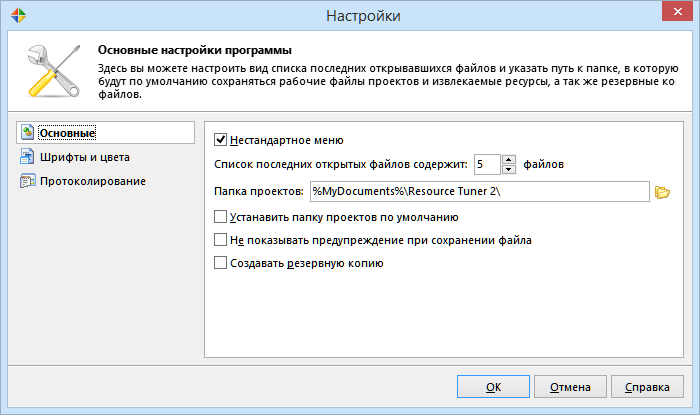Close the Настройки dialog window
The width and height of the screenshot is (700, 415).
(677, 12)
